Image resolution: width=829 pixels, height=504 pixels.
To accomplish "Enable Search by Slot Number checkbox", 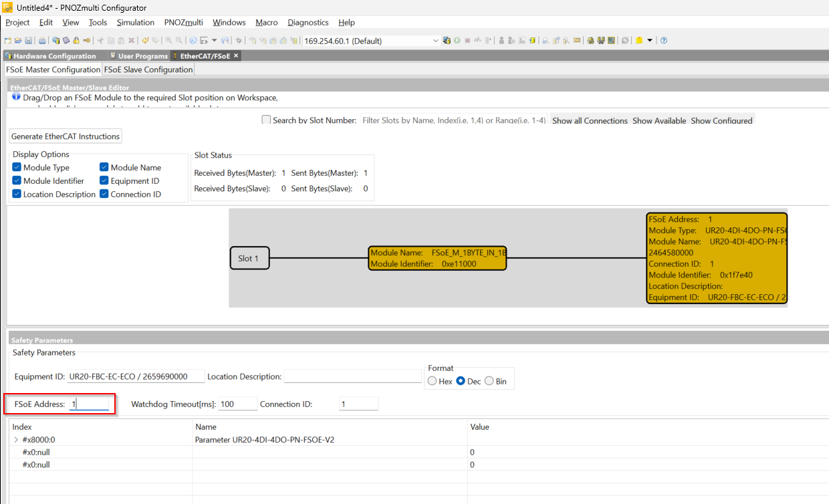I will (x=266, y=120).
